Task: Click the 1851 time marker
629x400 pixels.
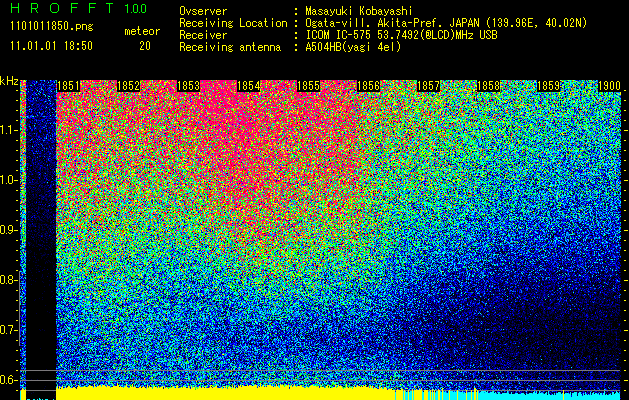Action: click(68, 86)
